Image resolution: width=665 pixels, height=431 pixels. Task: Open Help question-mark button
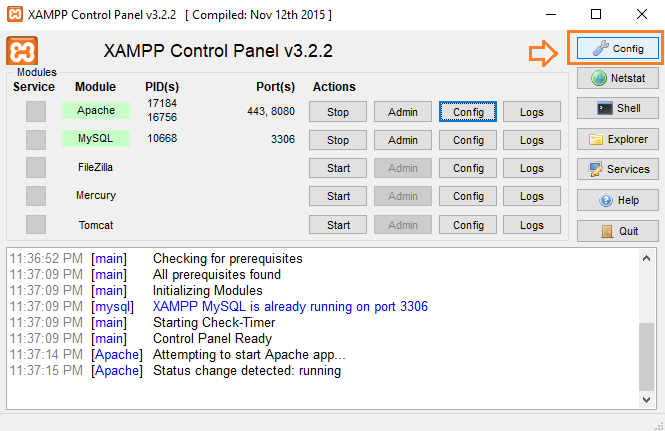coord(618,200)
